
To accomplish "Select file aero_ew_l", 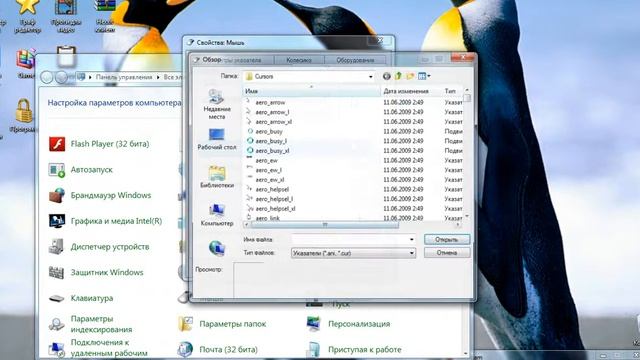I will click(269, 170).
